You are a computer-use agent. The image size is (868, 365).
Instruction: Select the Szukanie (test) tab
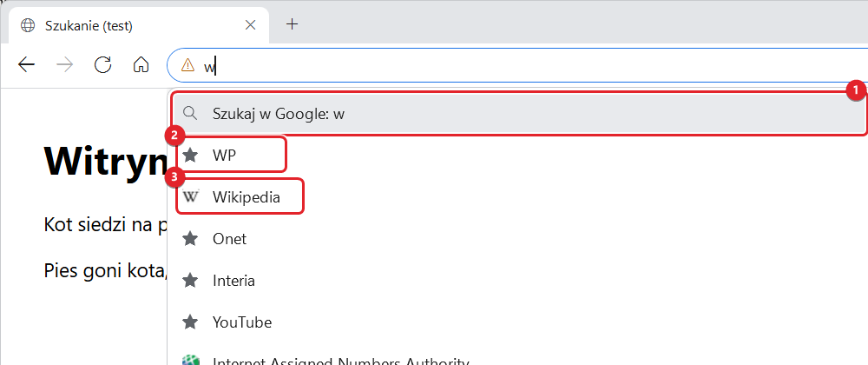coord(140,25)
